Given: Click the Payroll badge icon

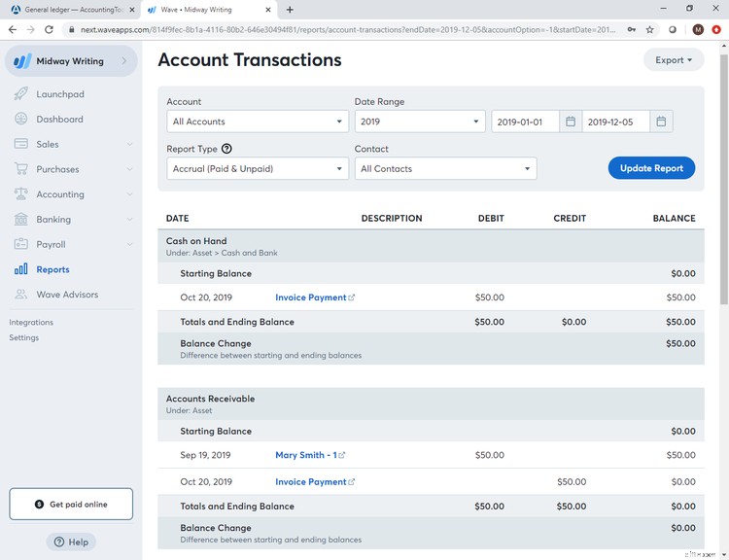Looking at the screenshot, I should pos(21,244).
